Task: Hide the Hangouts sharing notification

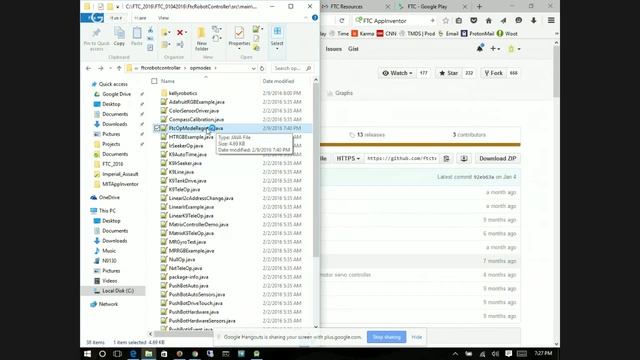Action: click(416, 337)
